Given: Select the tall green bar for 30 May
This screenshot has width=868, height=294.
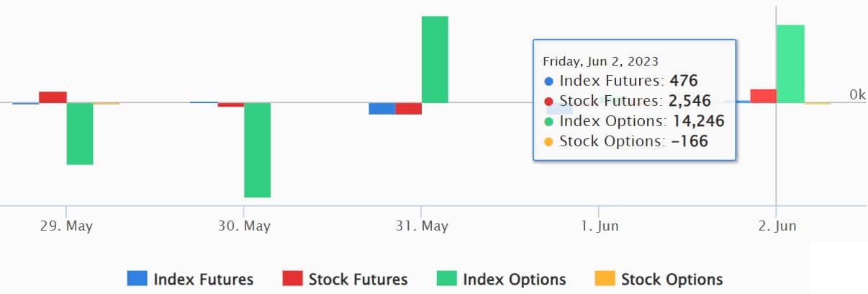Looking at the screenshot, I should click(x=258, y=150).
